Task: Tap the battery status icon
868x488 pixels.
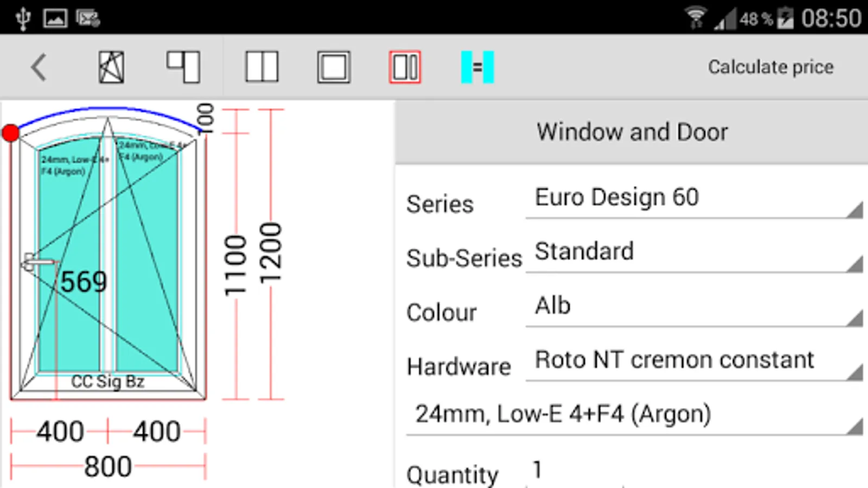Action: (785, 18)
